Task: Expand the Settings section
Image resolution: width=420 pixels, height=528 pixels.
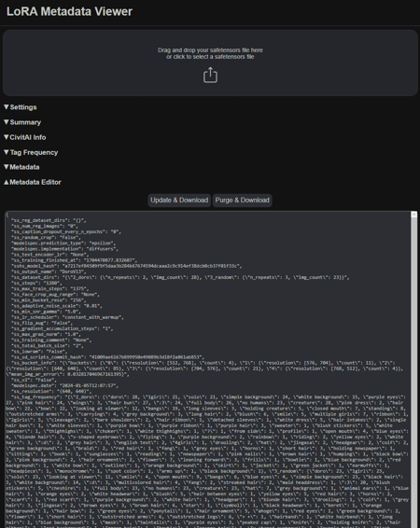Action: (x=21, y=107)
